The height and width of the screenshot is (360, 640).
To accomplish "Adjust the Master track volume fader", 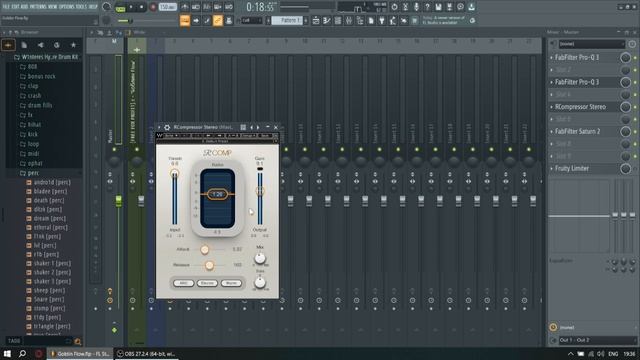I will 118,200.
